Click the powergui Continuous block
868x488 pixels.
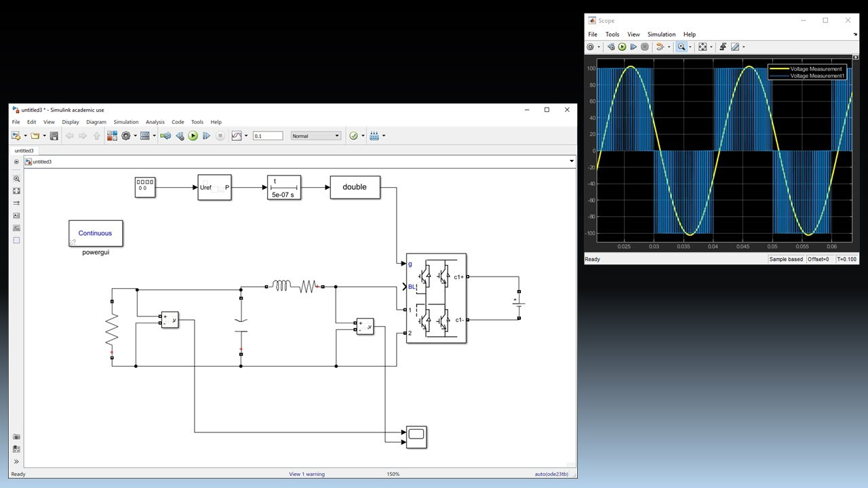coord(96,233)
